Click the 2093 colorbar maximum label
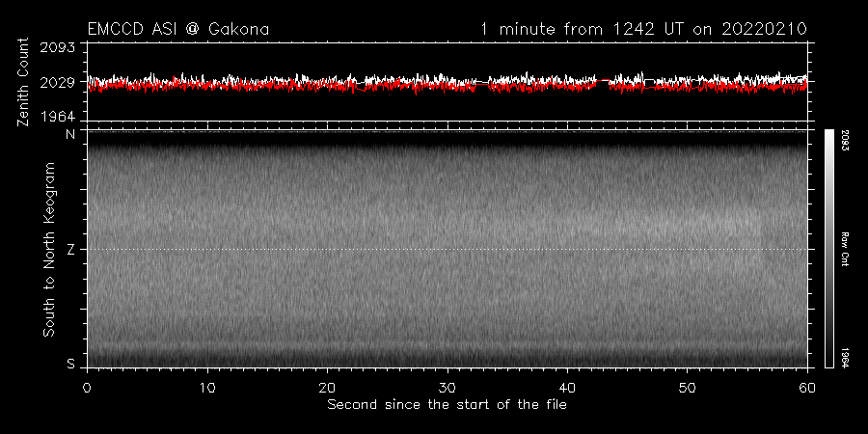868x434 pixels. tap(844, 139)
